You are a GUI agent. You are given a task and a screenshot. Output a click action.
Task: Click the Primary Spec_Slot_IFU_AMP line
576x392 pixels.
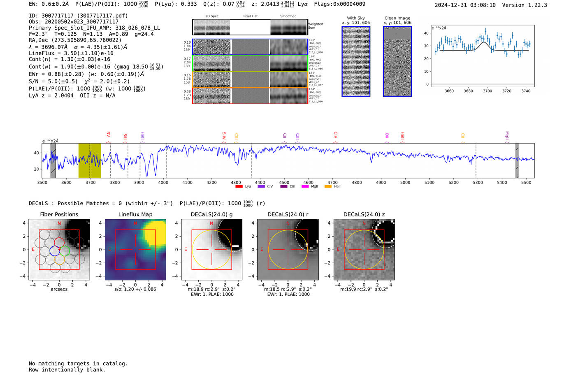click(94, 28)
